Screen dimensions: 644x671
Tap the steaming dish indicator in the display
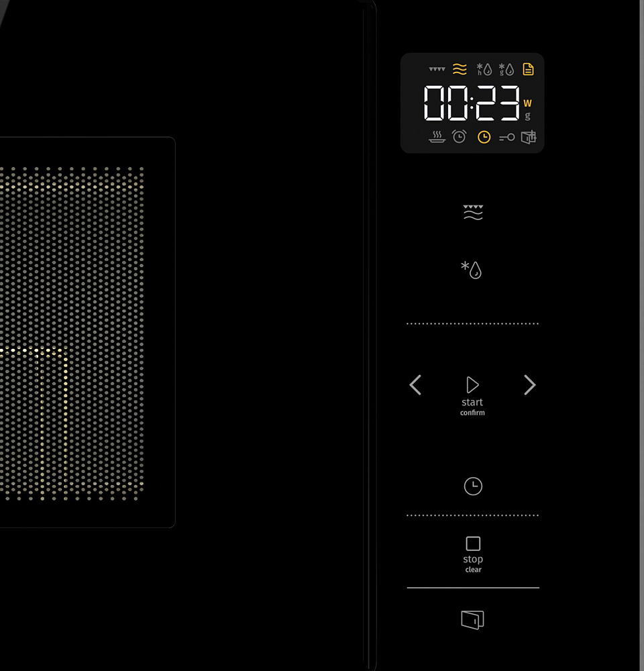tap(437, 138)
